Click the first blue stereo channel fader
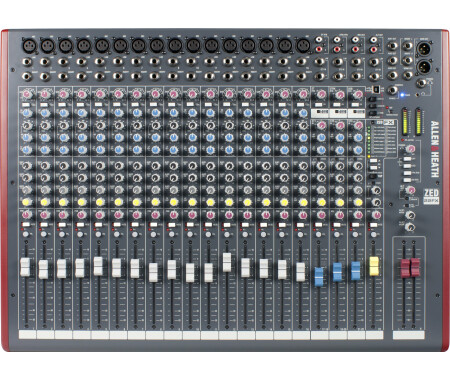The height and width of the screenshot is (380, 450). (319, 276)
